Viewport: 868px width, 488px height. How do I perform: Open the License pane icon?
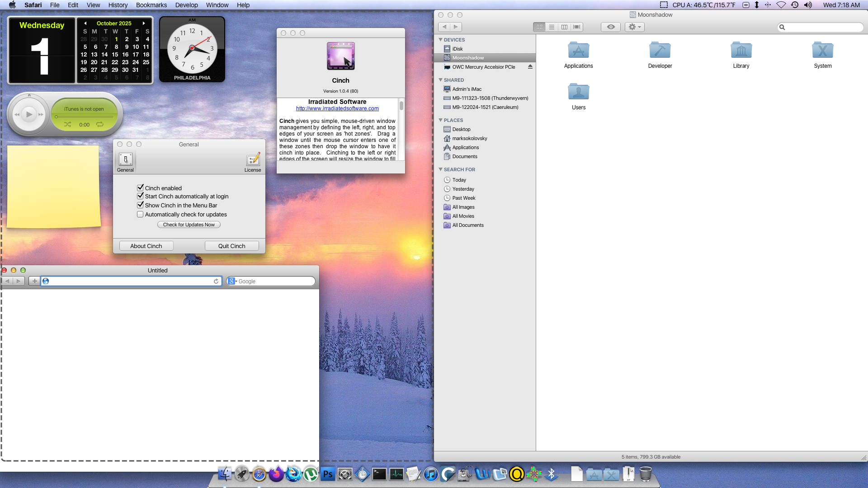pos(253,161)
